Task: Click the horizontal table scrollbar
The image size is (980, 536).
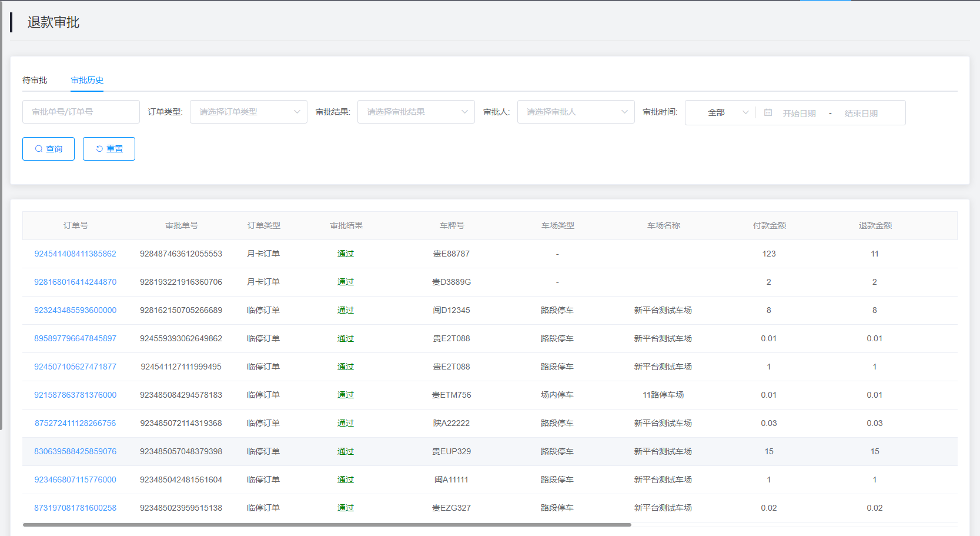Action: [327, 524]
